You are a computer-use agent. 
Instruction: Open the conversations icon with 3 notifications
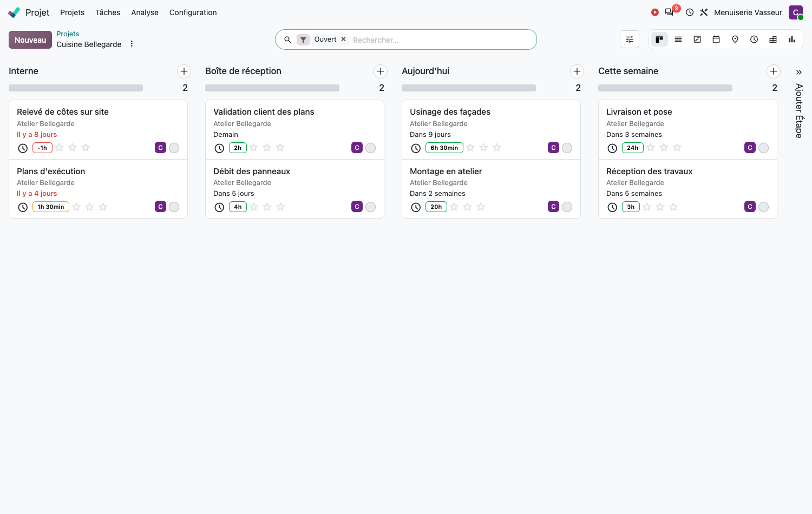[670, 12]
